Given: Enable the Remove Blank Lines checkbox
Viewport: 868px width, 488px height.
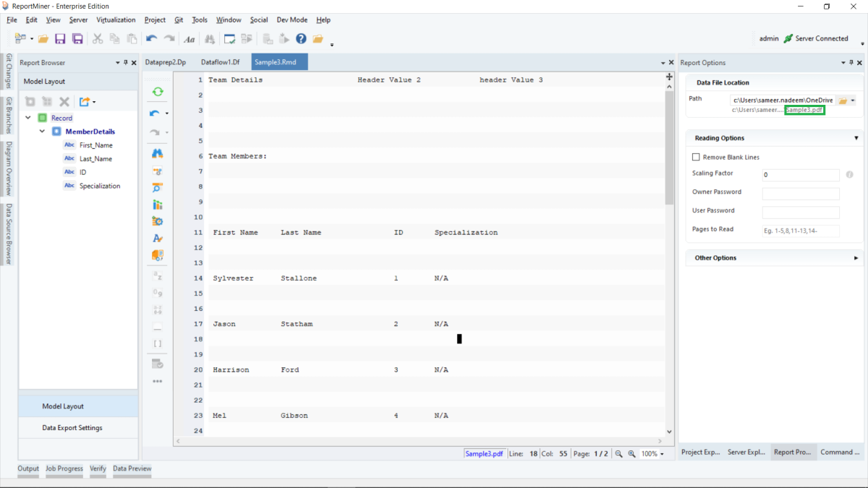Looking at the screenshot, I should [x=696, y=157].
